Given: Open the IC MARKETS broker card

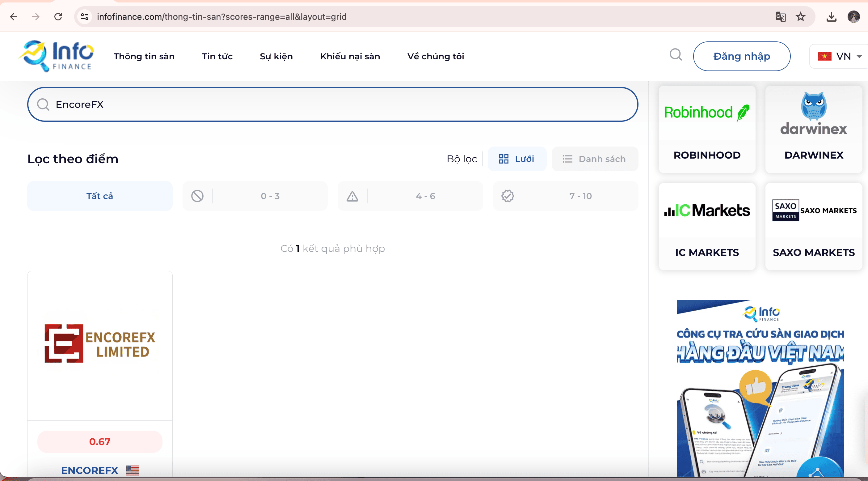Looking at the screenshot, I should [707, 227].
